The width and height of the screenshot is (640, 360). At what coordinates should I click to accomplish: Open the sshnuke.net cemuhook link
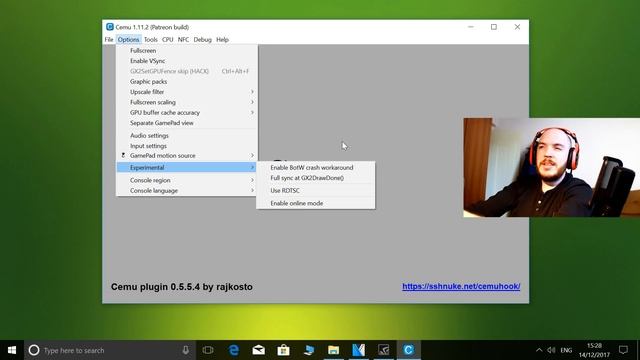click(x=461, y=286)
